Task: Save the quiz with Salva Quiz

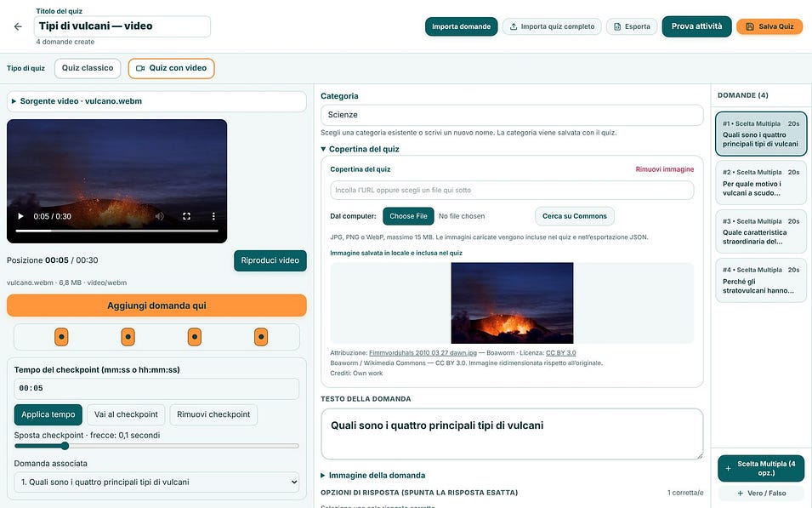Action: pos(769,26)
